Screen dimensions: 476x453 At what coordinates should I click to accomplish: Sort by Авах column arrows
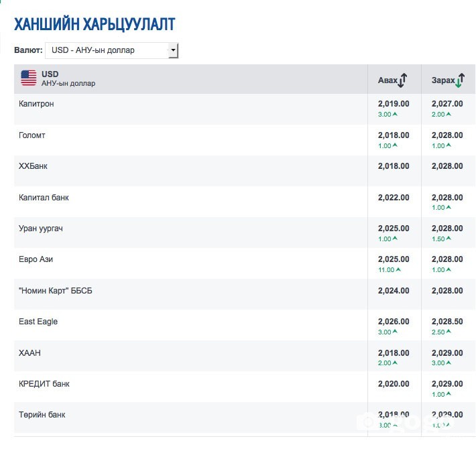(x=402, y=80)
